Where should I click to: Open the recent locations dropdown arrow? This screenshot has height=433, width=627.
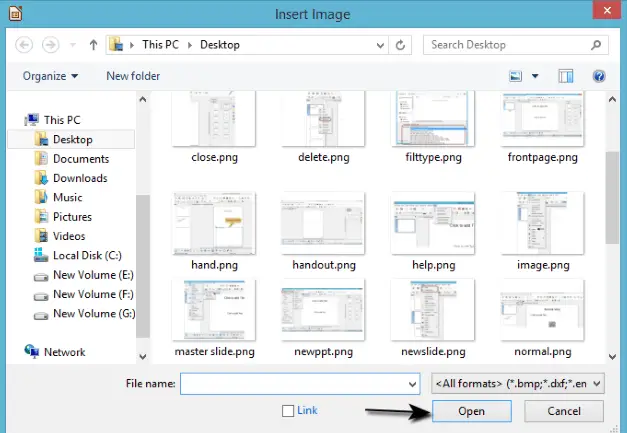(x=73, y=45)
